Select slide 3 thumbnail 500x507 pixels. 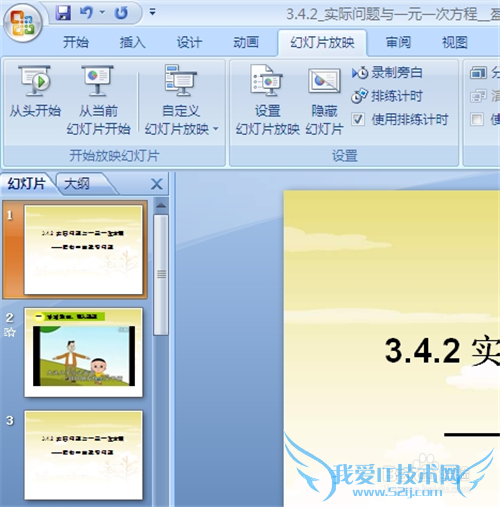83,455
